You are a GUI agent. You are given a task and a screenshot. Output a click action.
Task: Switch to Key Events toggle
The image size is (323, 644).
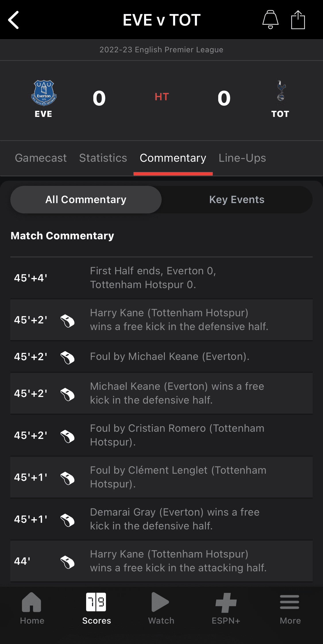coord(237,200)
